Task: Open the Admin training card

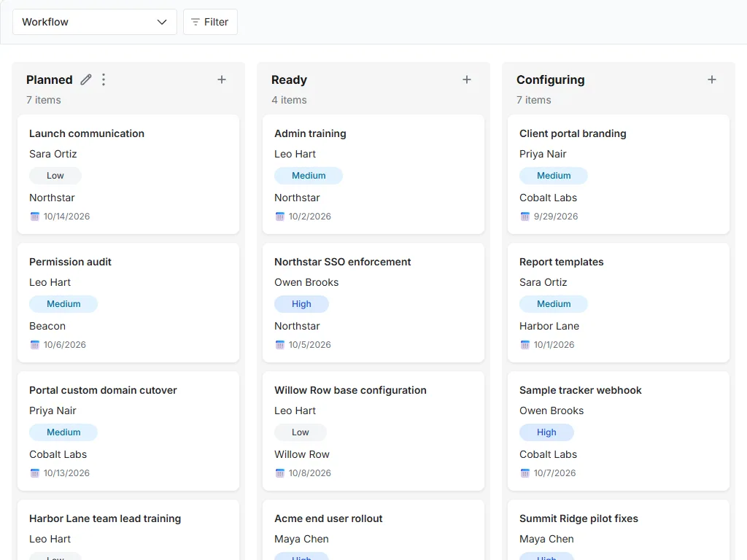Action: point(373,174)
